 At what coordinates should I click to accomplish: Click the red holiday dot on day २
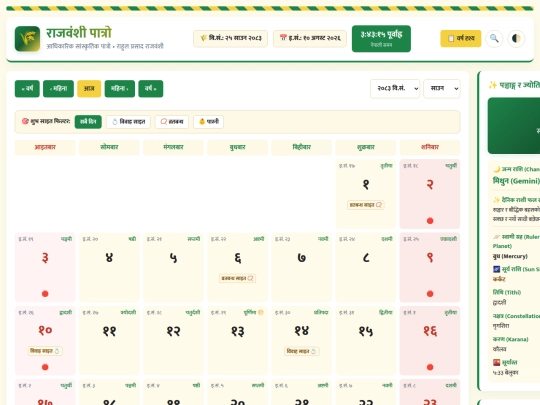point(430,221)
